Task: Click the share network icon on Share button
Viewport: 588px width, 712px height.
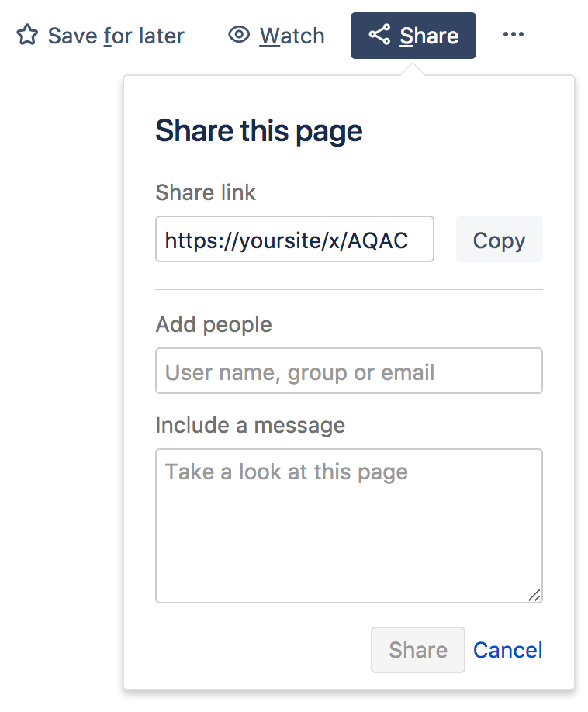Action: 379,35
